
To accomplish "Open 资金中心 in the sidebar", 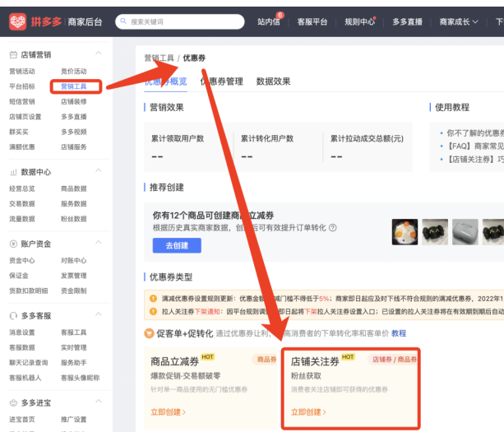I will [x=22, y=261].
